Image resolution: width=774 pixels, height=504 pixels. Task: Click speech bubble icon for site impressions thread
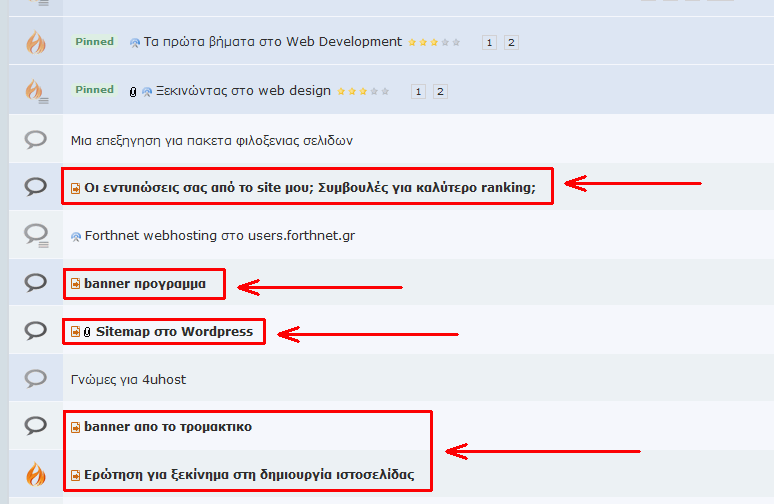tap(36, 187)
